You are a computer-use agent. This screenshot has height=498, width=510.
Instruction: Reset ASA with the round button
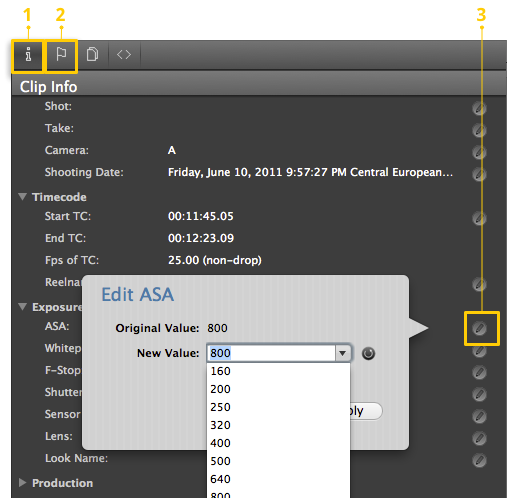(368, 353)
